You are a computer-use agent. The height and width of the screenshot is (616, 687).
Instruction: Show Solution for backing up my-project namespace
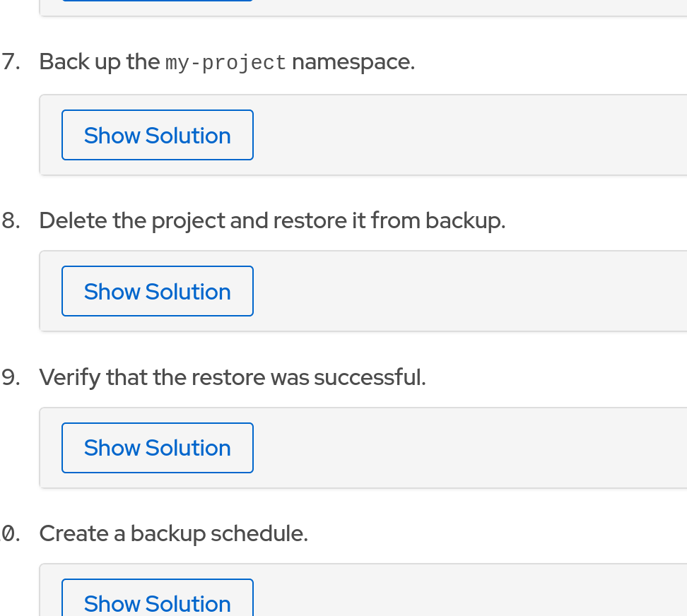pos(157,135)
